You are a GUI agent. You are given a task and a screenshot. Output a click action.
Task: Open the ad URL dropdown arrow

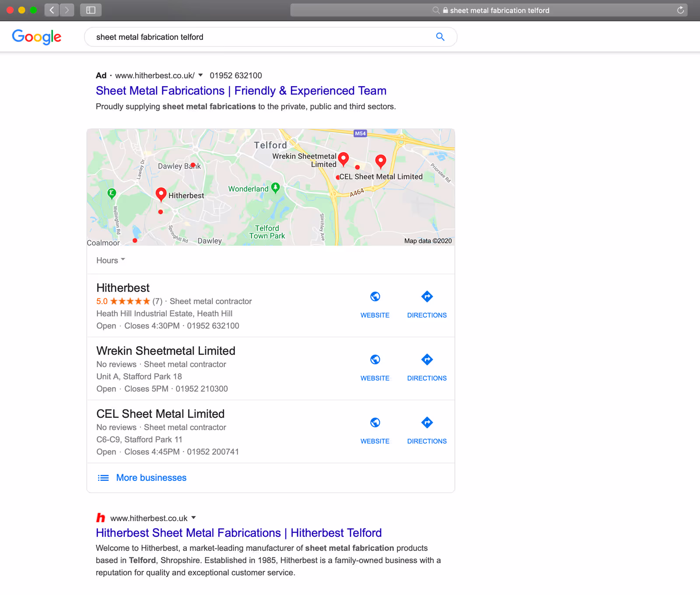[x=200, y=75]
